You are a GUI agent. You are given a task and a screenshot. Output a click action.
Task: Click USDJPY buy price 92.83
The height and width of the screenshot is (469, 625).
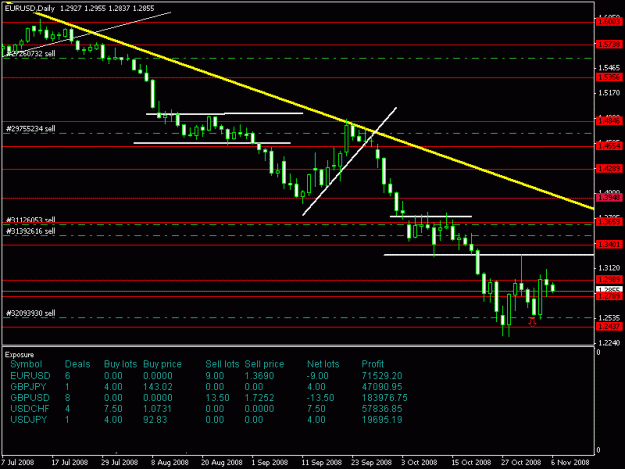(x=155, y=420)
